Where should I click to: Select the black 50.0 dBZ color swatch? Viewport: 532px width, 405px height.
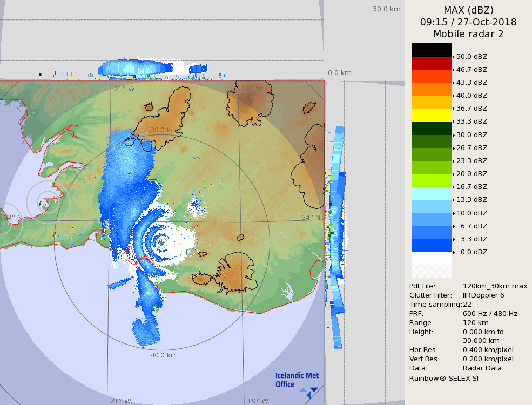click(x=431, y=50)
